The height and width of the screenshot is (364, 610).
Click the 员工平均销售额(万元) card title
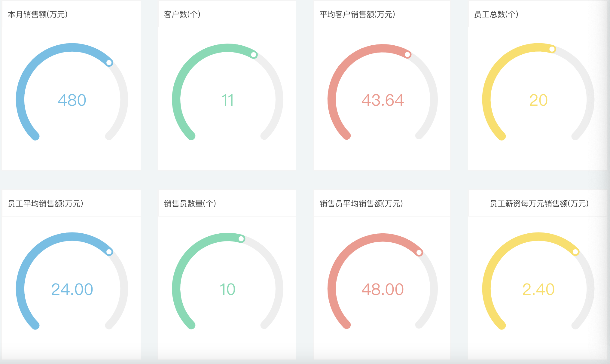pos(45,204)
